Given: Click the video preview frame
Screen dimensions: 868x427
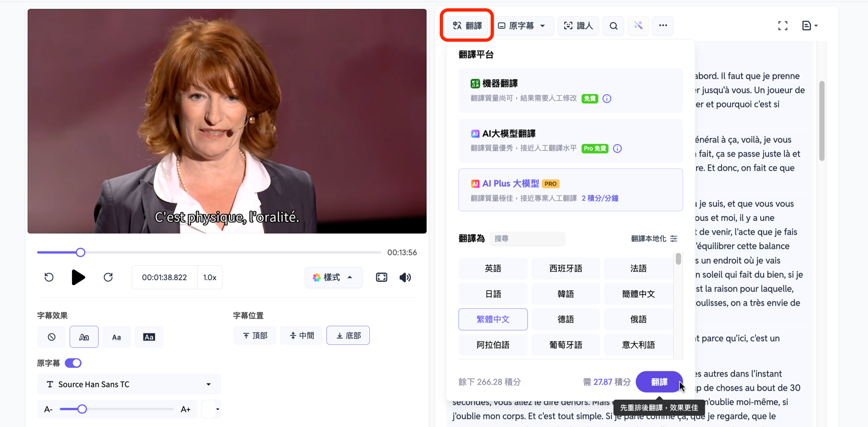Looking at the screenshot, I should pyautogui.click(x=227, y=121).
